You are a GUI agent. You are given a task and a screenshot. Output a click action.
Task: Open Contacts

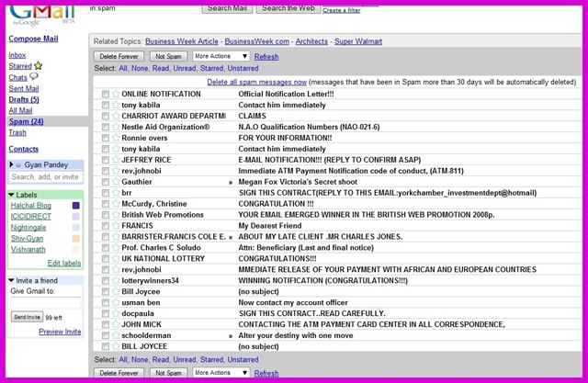[x=23, y=149]
